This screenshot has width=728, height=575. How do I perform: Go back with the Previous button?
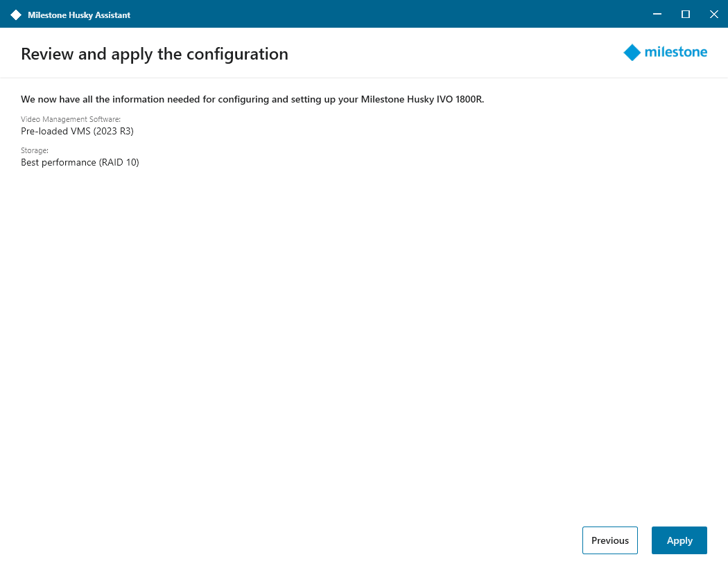coord(609,540)
